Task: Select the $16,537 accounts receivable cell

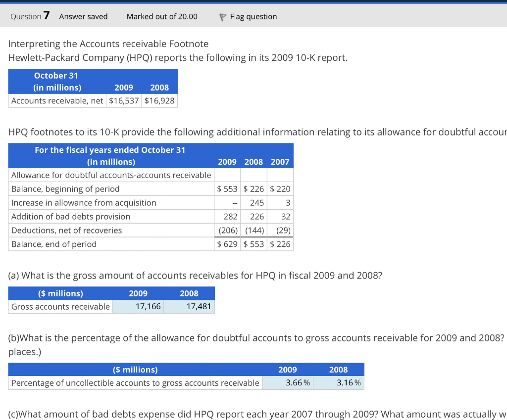Action: point(124,101)
